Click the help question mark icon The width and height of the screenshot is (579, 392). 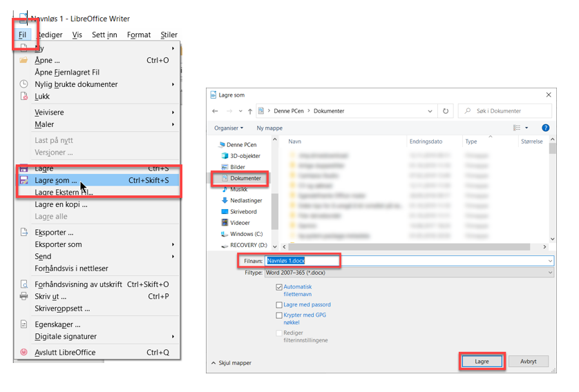pos(545,128)
